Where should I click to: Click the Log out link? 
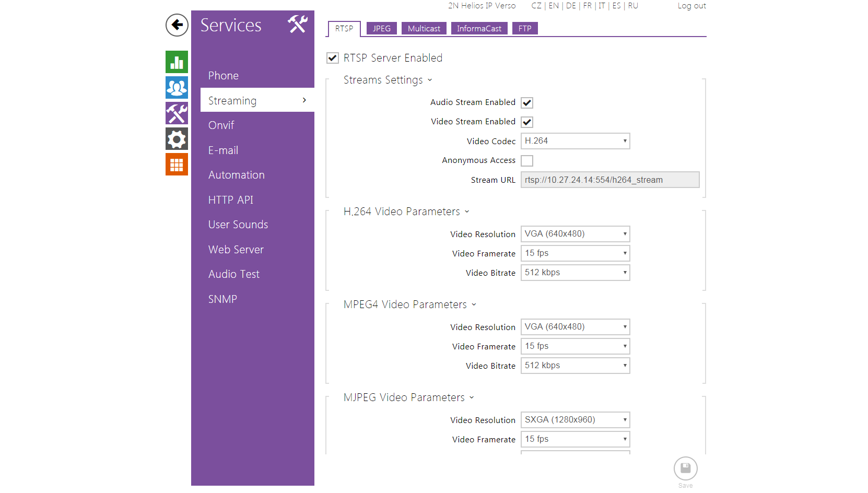691,6
